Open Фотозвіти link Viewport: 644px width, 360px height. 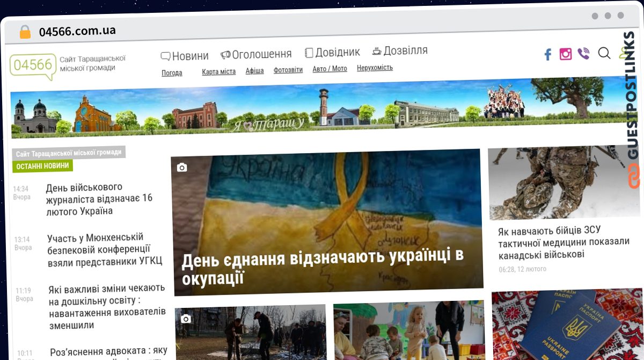tap(288, 70)
